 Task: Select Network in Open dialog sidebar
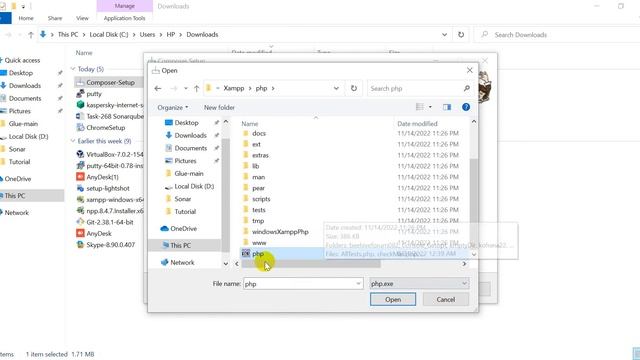point(182,262)
